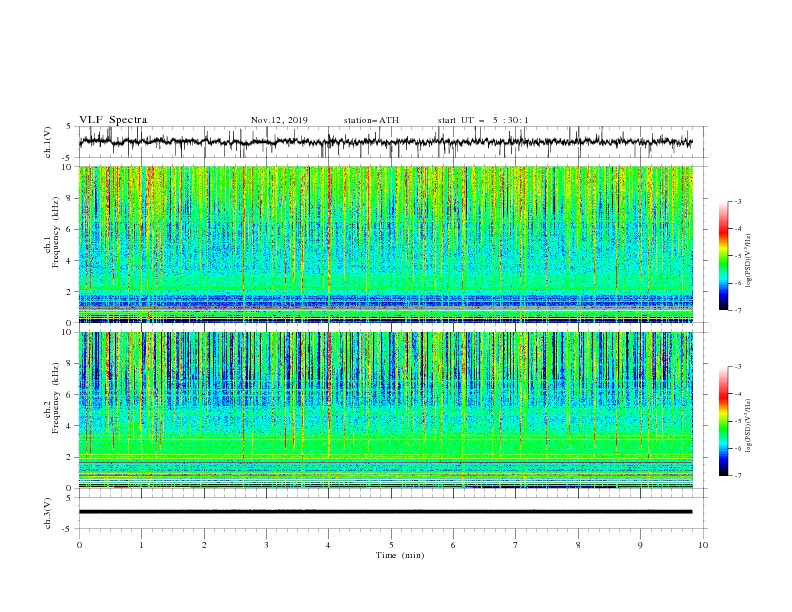Click the ch.2 color bar "log(PSD)(V²/Hz)" label
The image size is (792, 612).
[748, 426]
